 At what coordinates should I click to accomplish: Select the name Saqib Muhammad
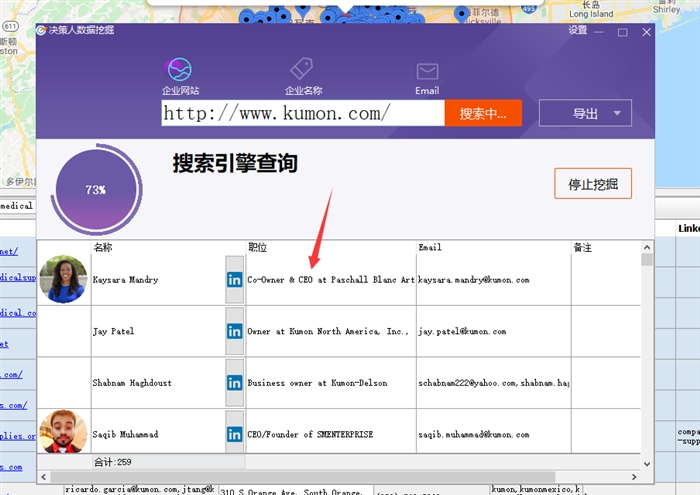[125, 434]
